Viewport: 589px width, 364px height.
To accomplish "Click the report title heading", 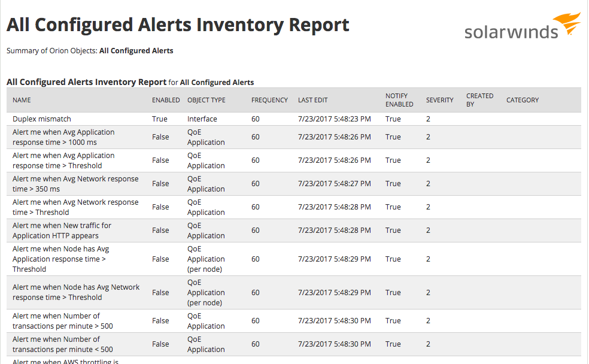I will [x=178, y=25].
